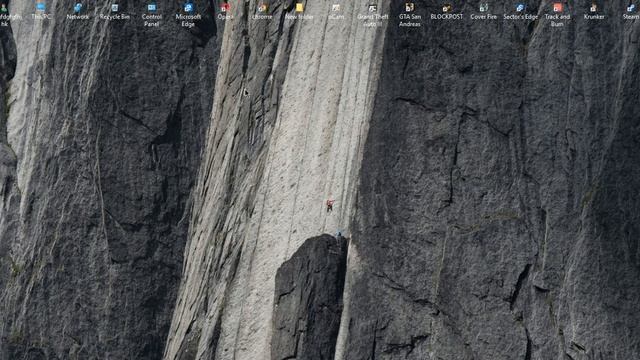Select the Network desktop shortcut

tap(78, 11)
